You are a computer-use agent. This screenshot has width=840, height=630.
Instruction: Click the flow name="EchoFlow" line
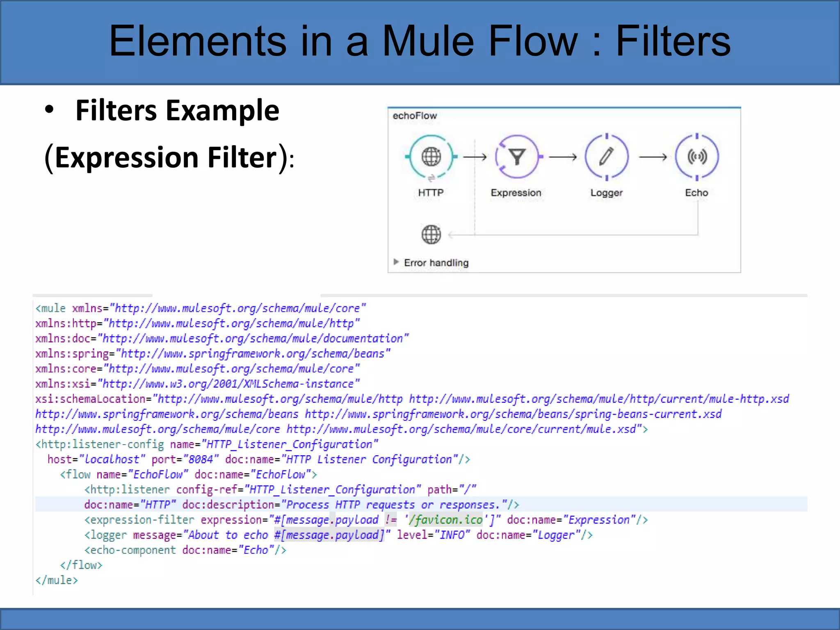pos(188,475)
